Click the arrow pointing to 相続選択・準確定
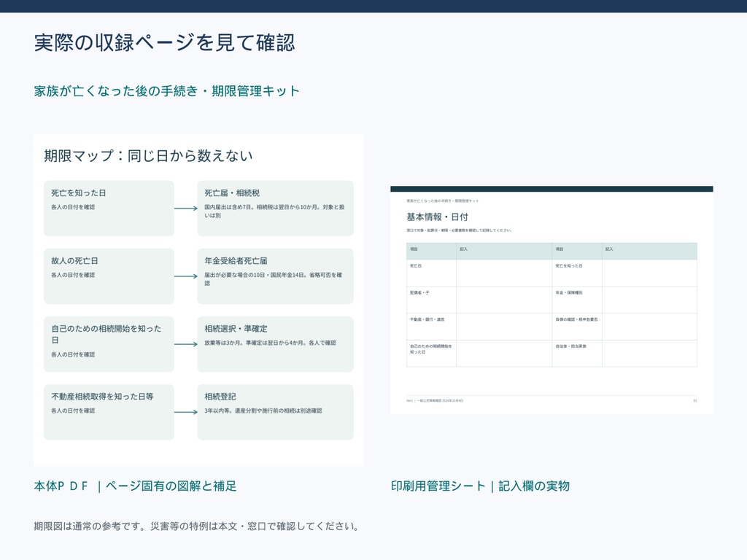Viewport: 747px width, 560px height. coord(186,344)
